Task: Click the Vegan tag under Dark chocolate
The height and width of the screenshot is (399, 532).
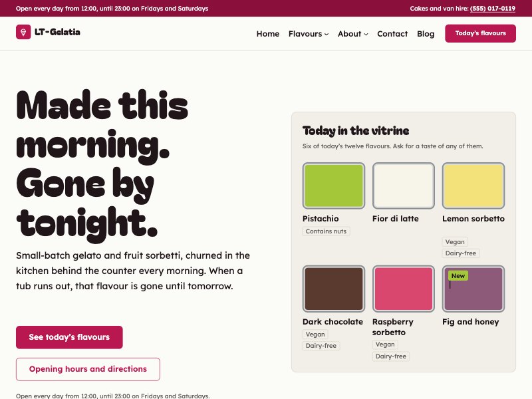Action: pos(315,334)
